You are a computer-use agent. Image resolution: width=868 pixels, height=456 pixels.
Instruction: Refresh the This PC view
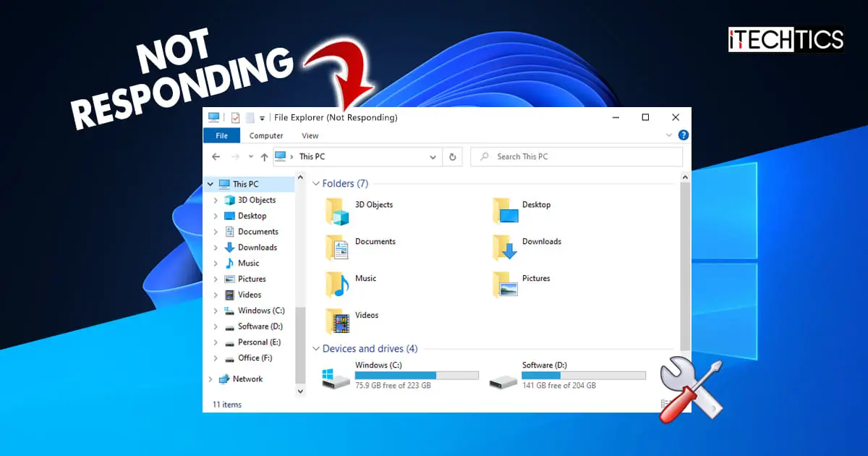[x=453, y=156]
